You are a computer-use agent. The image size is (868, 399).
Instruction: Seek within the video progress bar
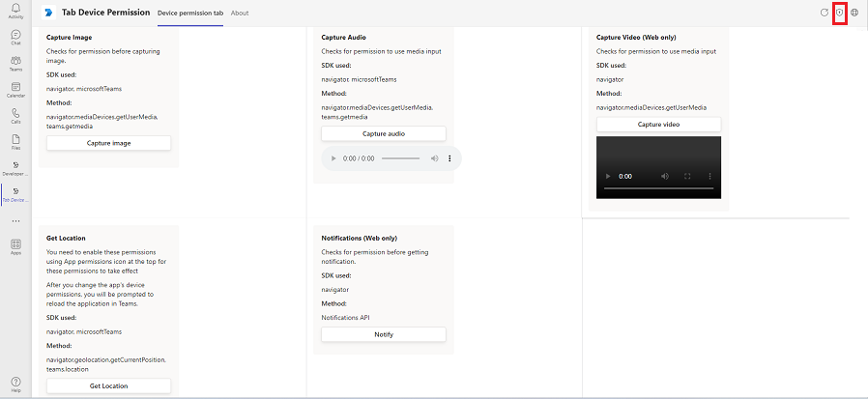click(x=658, y=188)
